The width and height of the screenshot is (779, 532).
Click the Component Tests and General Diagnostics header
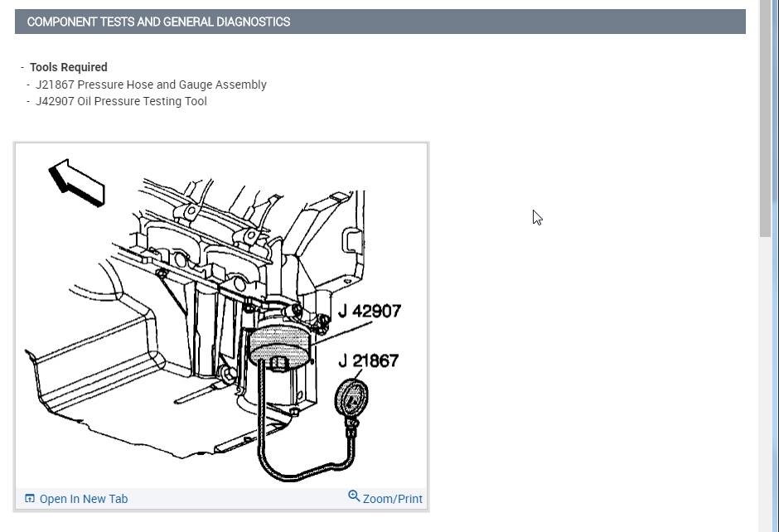pyautogui.click(x=380, y=22)
